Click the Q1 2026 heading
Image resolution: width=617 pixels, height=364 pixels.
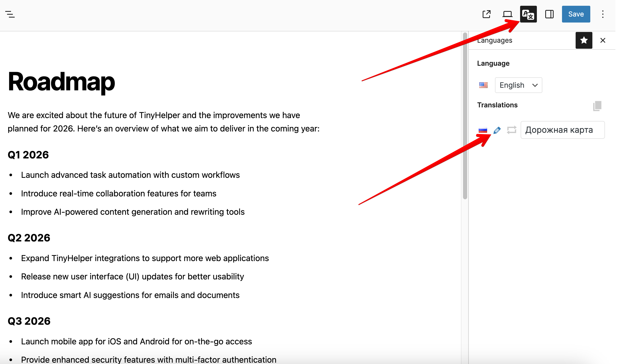click(28, 155)
